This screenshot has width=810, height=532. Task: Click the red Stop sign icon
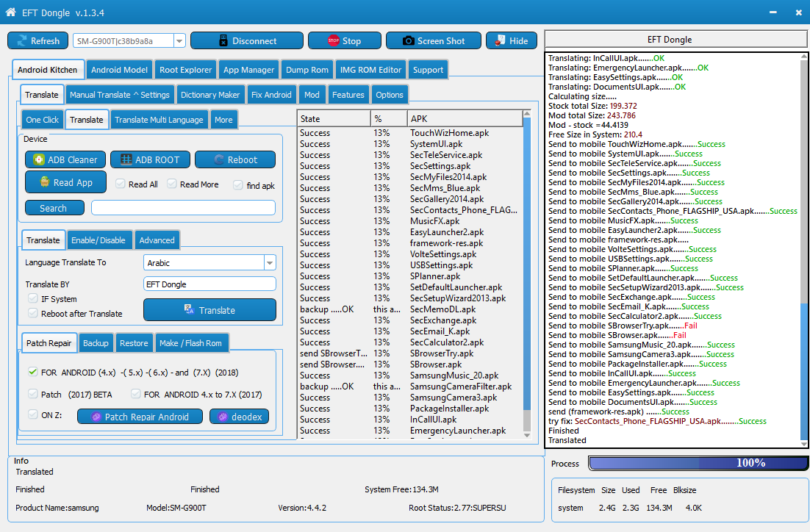click(334, 41)
